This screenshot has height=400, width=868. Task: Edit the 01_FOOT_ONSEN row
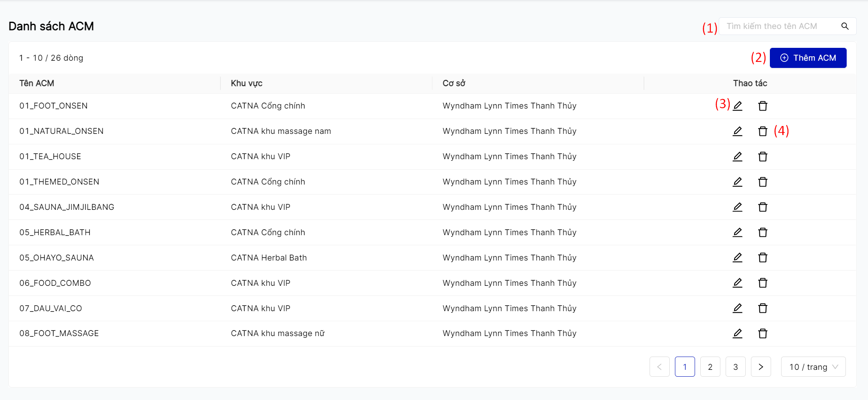[x=737, y=106]
